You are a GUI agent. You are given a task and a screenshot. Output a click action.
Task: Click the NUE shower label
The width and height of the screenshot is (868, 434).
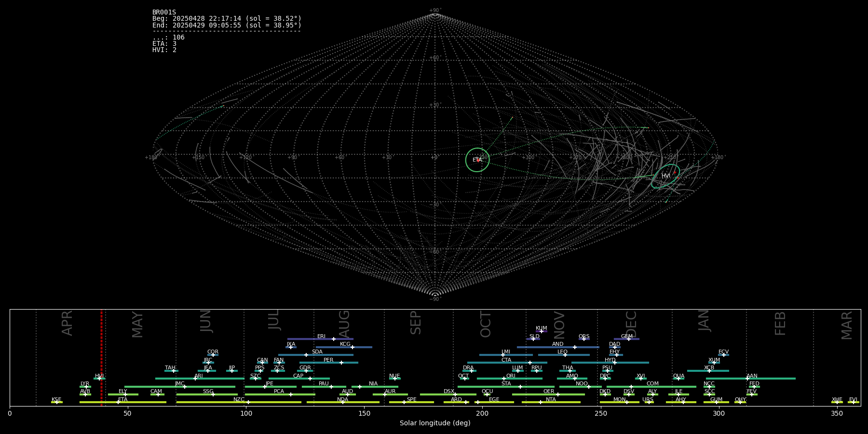[394, 376]
